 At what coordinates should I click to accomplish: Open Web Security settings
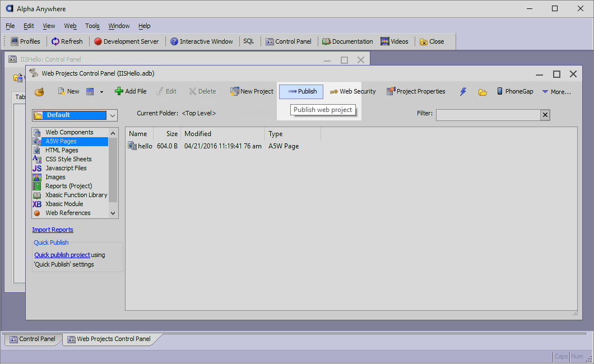click(352, 91)
